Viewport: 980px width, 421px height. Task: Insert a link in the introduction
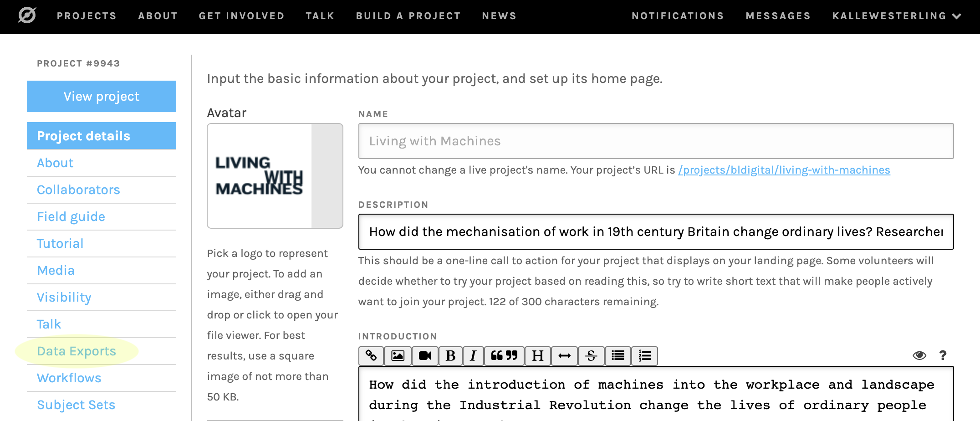(371, 355)
